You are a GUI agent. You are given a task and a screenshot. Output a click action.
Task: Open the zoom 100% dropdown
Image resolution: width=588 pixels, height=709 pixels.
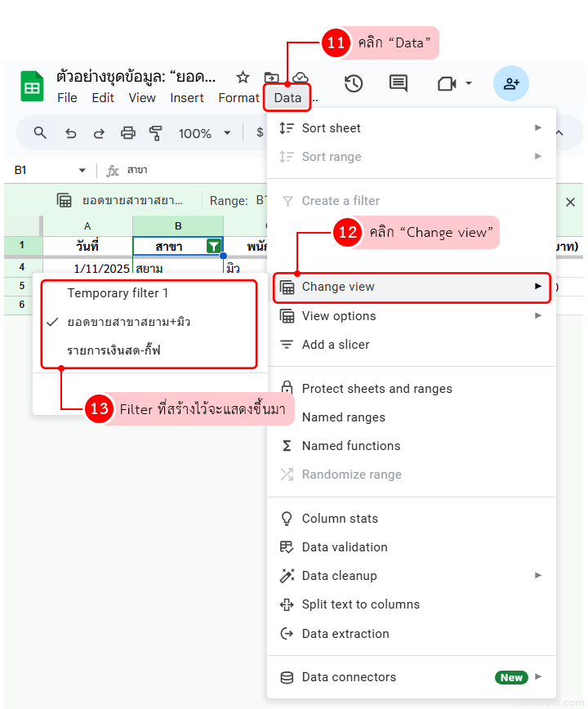[204, 133]
